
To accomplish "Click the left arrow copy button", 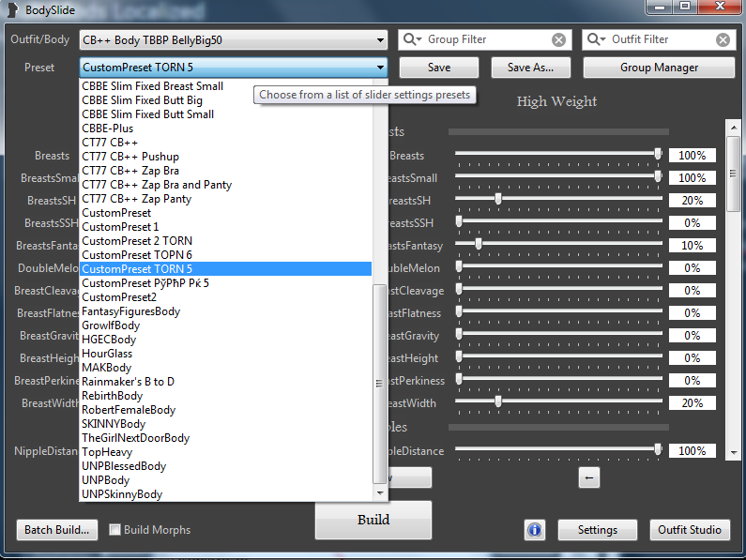I will coord(588,477).
